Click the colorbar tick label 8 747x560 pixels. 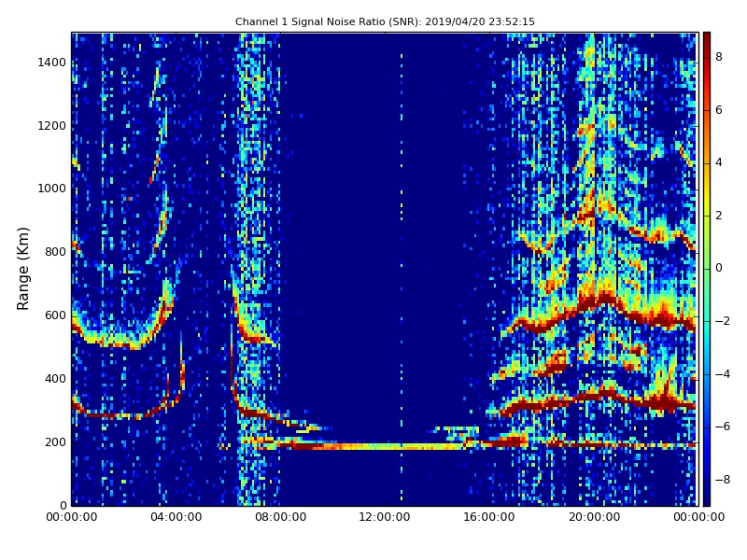719,57
